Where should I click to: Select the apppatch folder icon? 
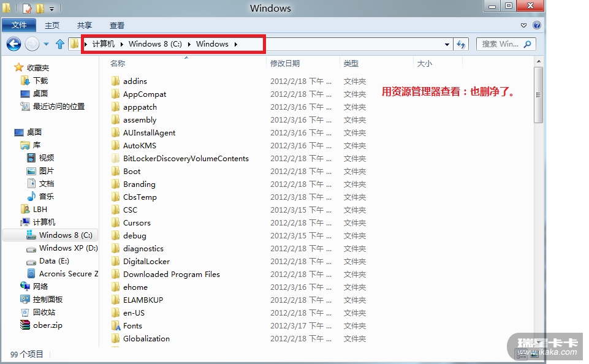click(x=116, y=107)
